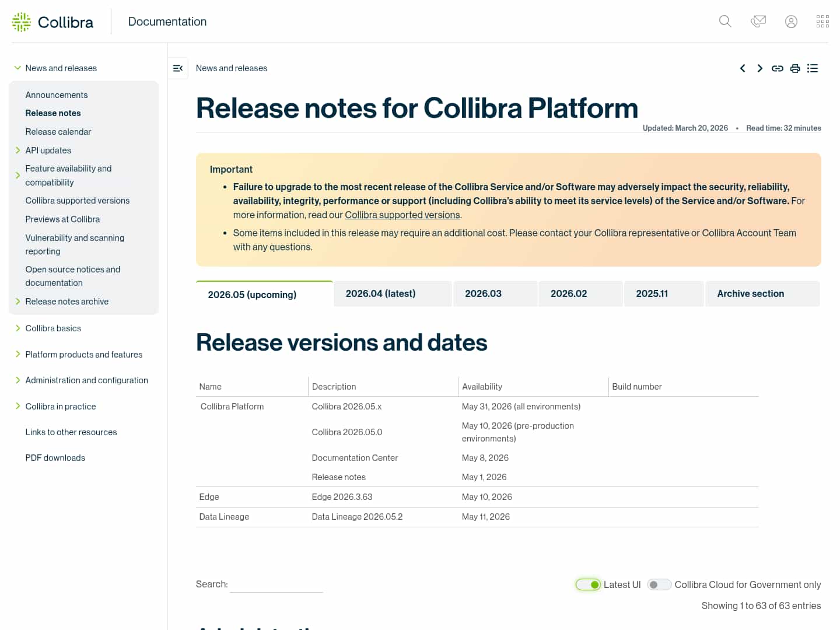Screen dimensions: 840x630
Task: Click the feedback envelope icon
Action: pos(758,22)
